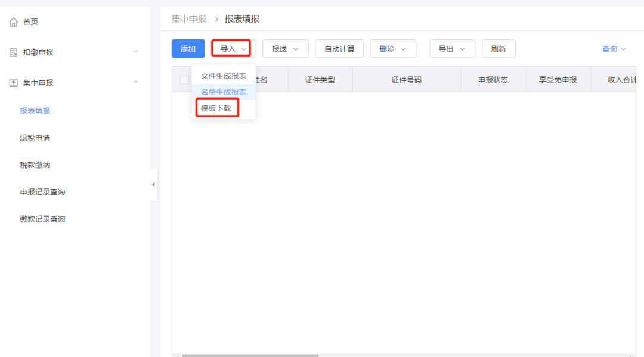
Task: Click the 自动计算 button
Action: [x=339, y=49]
